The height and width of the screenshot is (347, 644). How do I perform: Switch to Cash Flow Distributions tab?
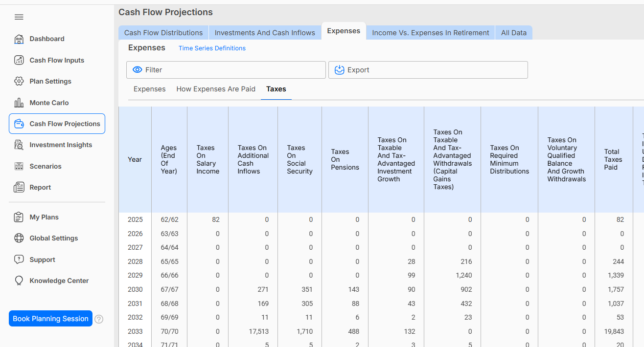point(163,33)
